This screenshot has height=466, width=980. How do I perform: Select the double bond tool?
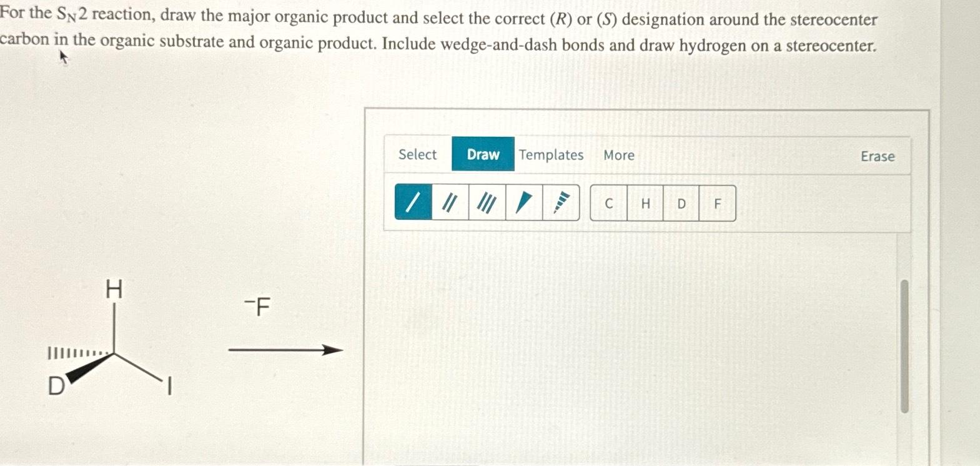450,202
